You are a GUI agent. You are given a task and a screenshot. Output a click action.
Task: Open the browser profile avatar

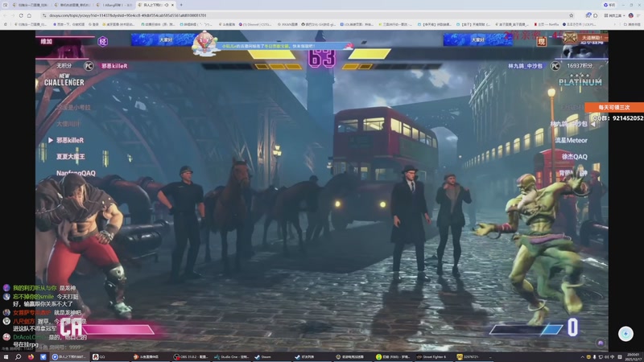[x=631, y=15]
